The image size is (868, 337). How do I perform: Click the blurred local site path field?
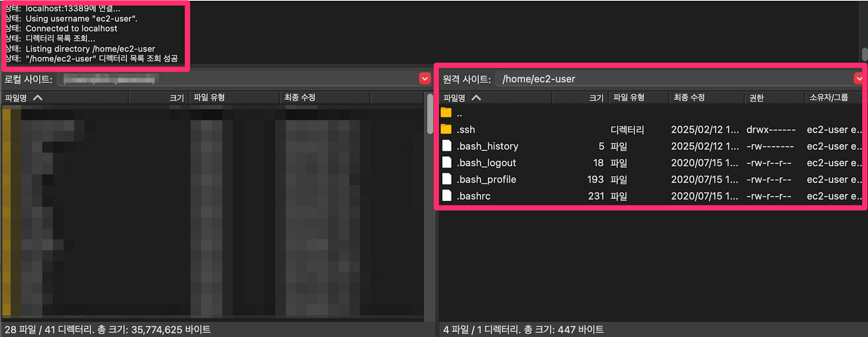(238, 79)
